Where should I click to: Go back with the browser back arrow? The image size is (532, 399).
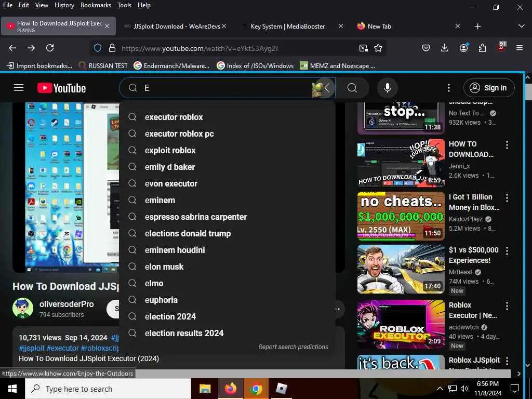click(x=12, y=48)
